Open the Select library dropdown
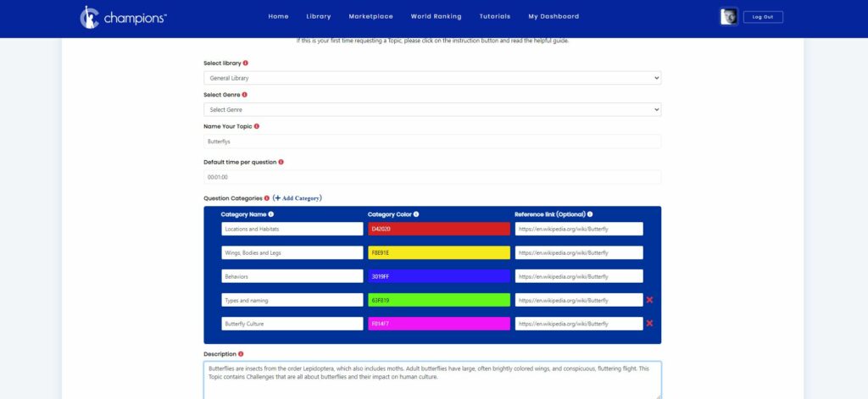 click(x=432, y=78)
